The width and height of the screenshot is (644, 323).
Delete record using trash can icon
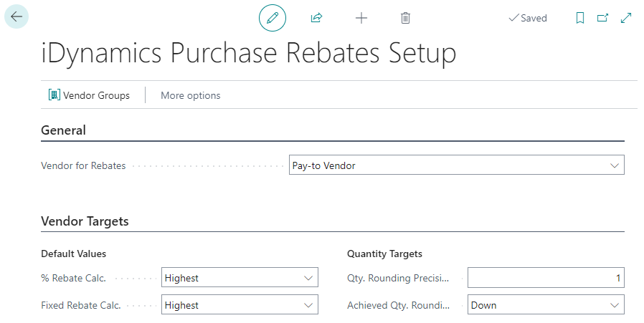[405, 18]
